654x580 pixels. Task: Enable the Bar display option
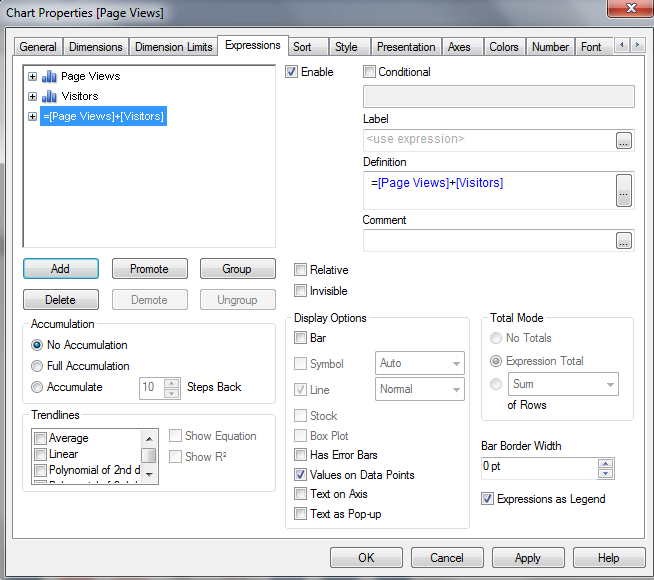click(300, 337)
